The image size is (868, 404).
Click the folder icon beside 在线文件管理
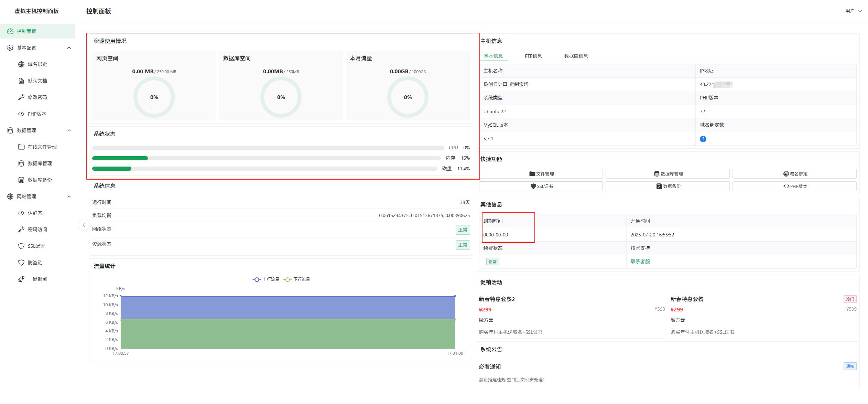click(21, 147)
